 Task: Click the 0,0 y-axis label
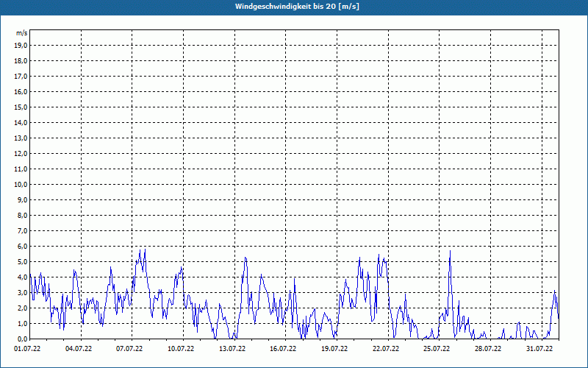pos(22,339)
